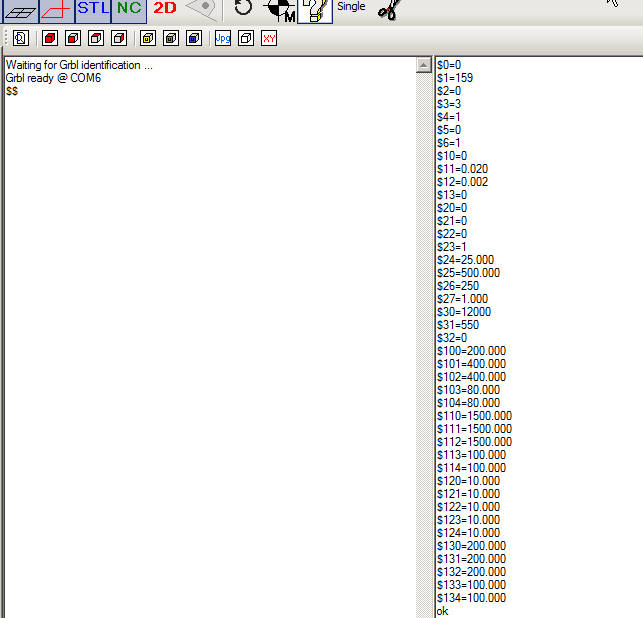Click the Jpg export icon
The image size is (643, 618).
pos(223,39)
